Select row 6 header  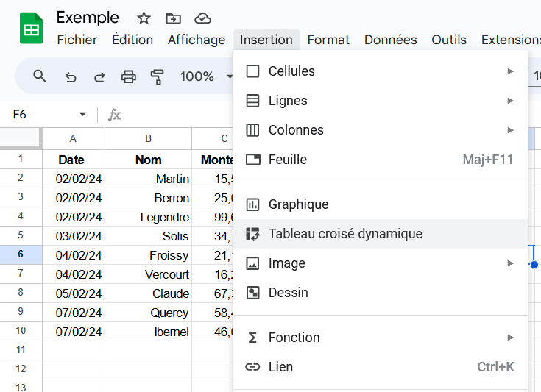click(x=21, y=254)
